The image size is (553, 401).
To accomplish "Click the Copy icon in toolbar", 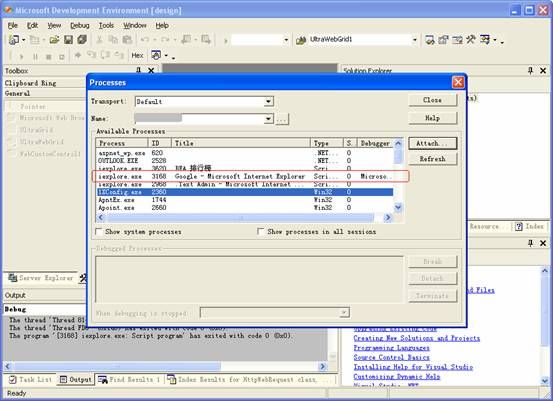I will click(113, 40).
